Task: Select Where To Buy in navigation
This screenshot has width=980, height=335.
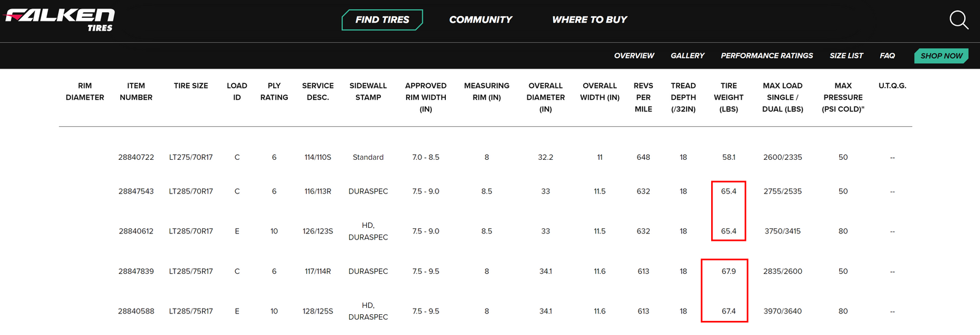Action: click(x=590, y=20)
